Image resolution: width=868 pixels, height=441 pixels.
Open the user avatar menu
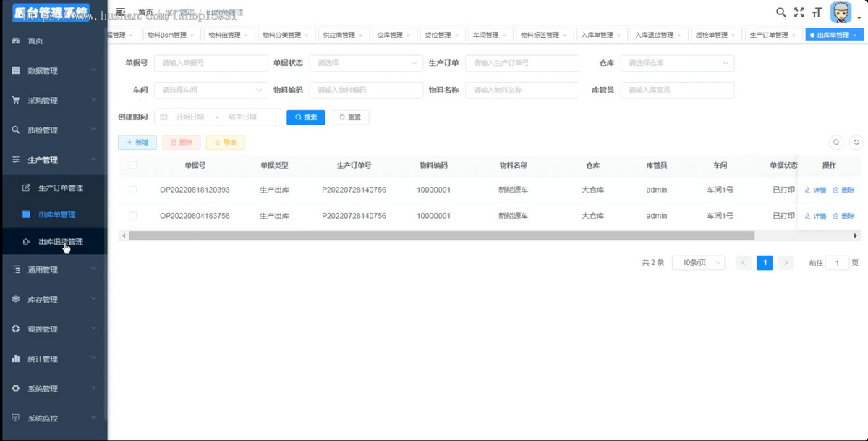pyautogui.click(x=844, y=12)
